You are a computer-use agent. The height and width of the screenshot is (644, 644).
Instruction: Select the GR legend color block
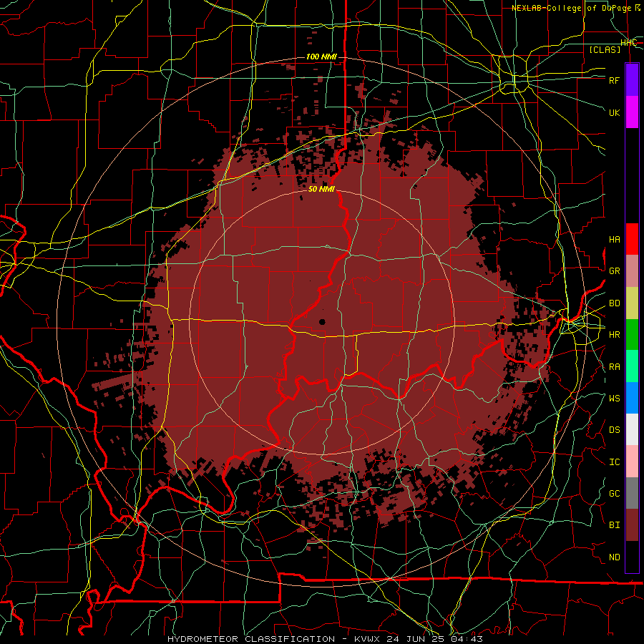[x=632, y=271]
